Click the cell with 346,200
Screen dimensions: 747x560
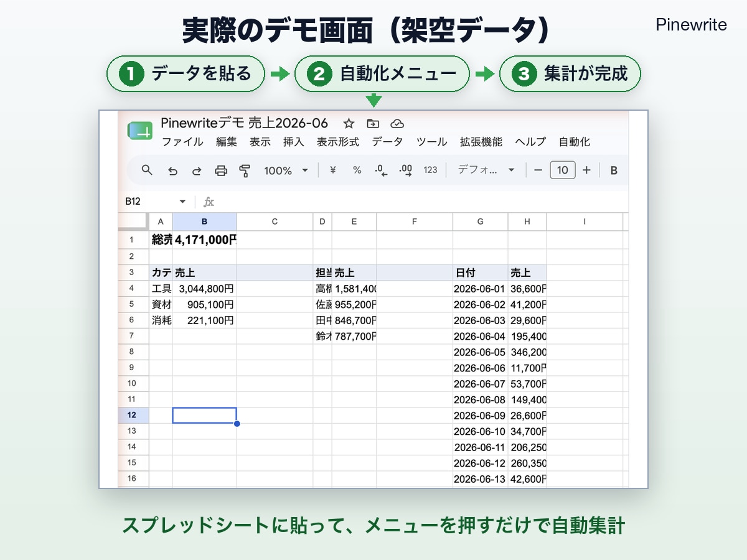(527, 352)
